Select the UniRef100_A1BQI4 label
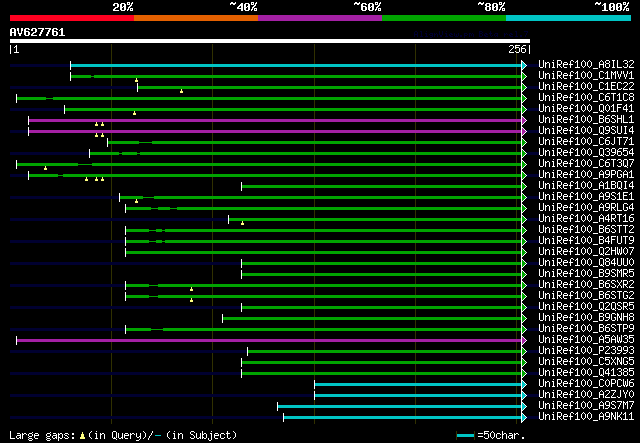 [x=586, y=186]
